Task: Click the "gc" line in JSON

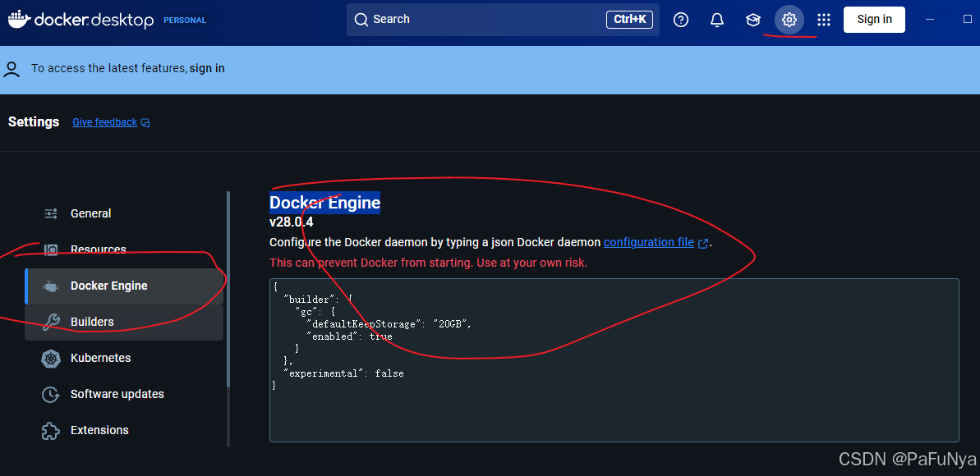Action: pyautogui.click(x=315, y=312)
